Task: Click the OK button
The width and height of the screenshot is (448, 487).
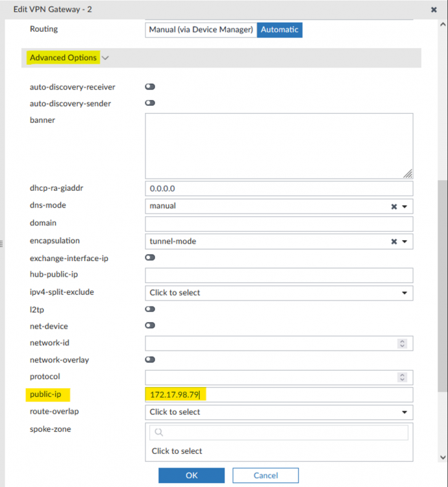Action: coord(192,475)
